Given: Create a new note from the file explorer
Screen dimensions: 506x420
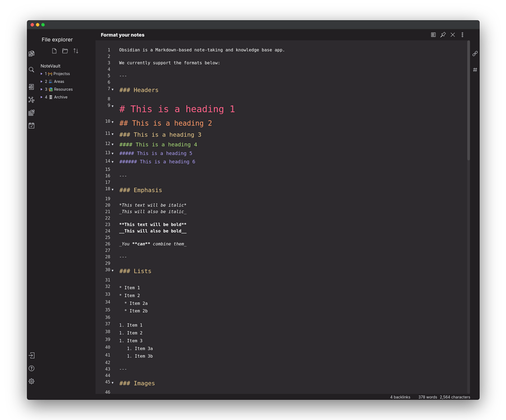Looking at the screenshot, I should (54, 51).
